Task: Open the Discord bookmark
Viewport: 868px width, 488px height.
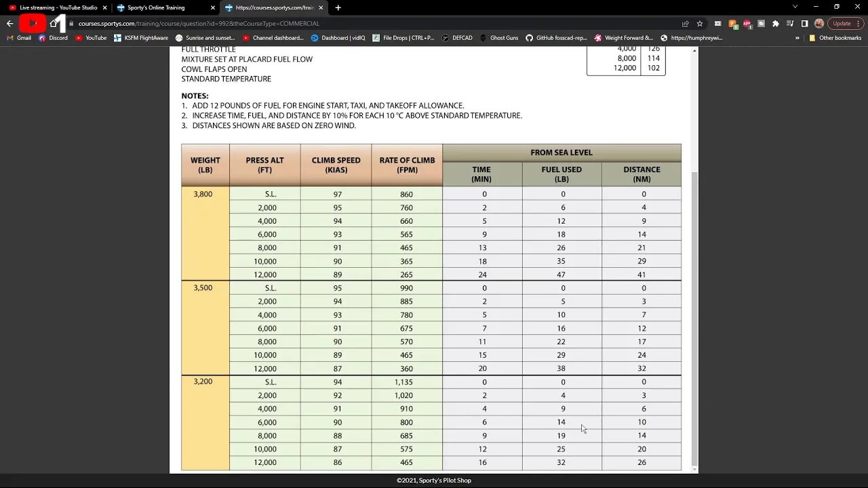Action: tap(53, 38)
